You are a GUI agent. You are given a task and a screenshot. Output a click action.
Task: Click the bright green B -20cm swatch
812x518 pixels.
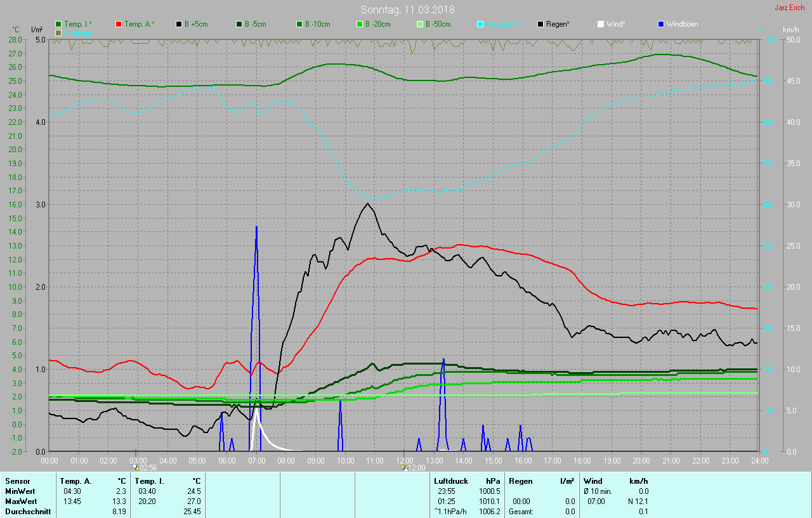(x=359, y=24)
